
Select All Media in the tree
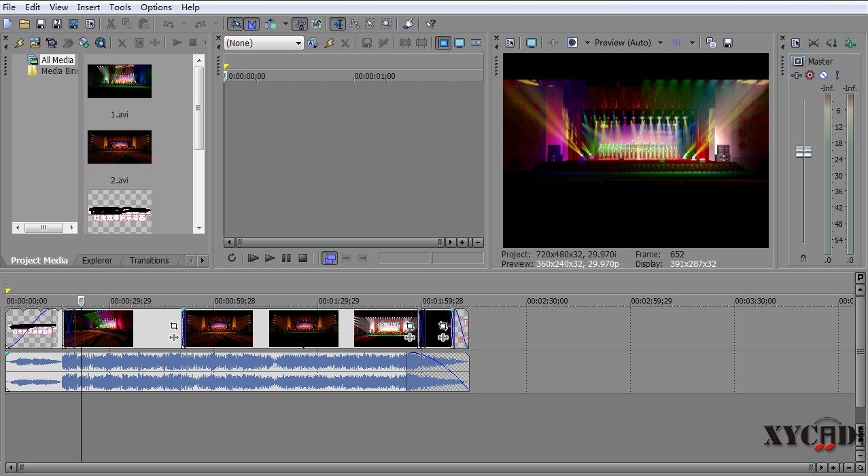pos(57,60)
